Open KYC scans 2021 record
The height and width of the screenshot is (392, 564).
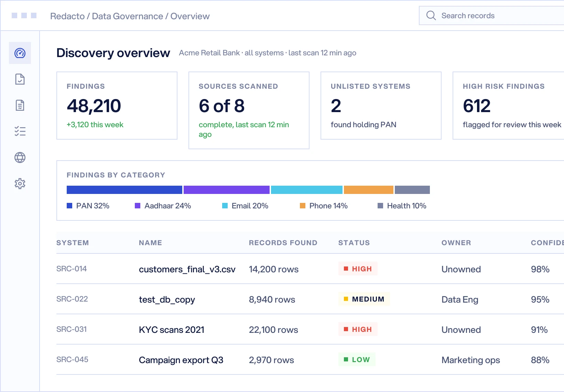(x=172, y=330)
